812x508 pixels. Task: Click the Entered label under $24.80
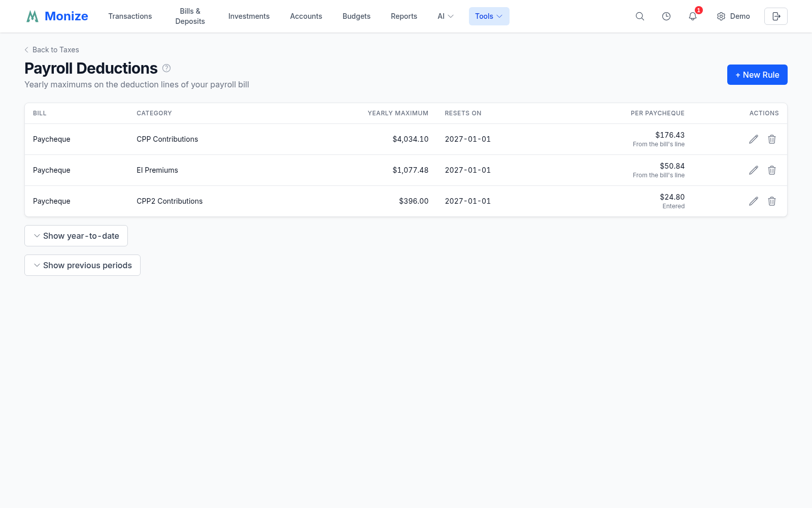673,206
